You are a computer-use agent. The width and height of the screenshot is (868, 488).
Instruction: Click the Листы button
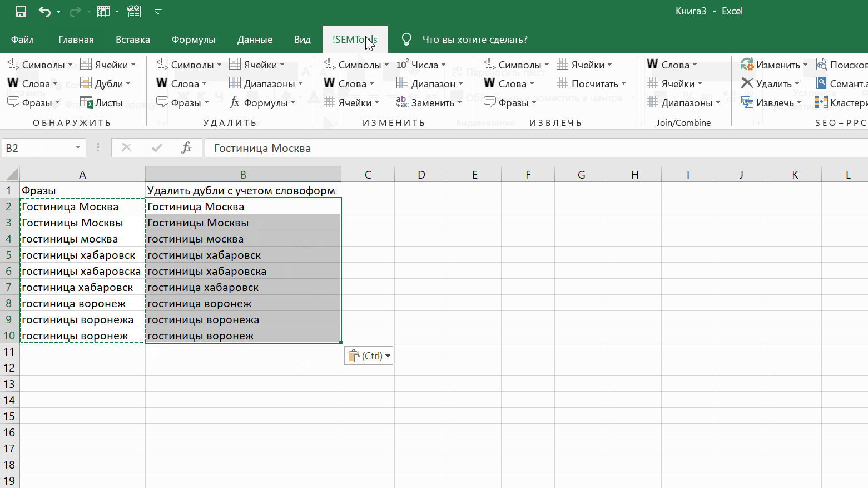coord(101,103)
